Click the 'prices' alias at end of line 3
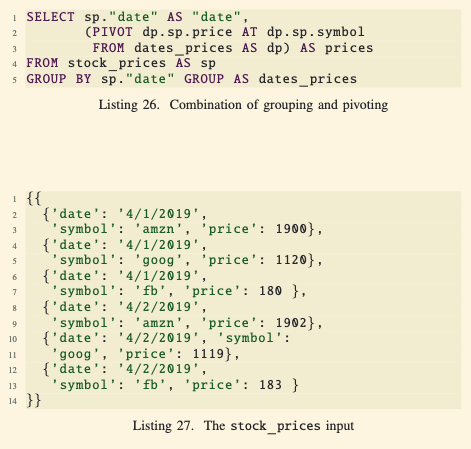This screenshot has height=449, width=471. (x=349, y=48)
